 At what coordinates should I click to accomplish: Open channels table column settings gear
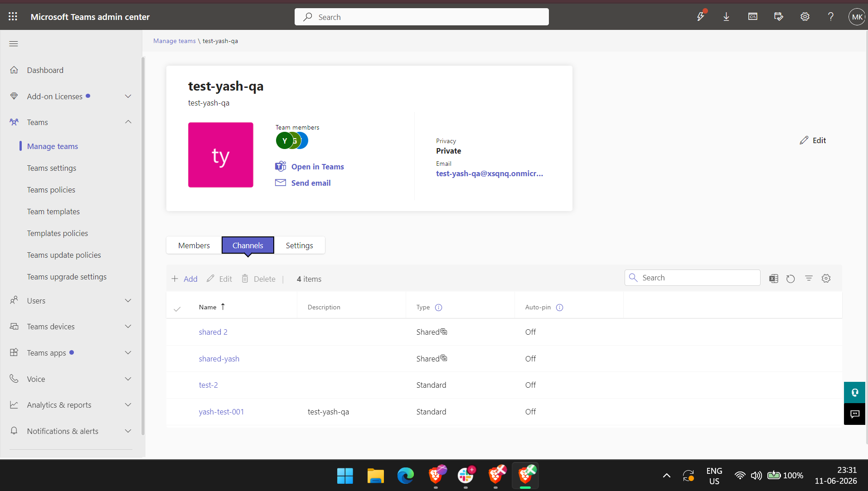[826, 279]
